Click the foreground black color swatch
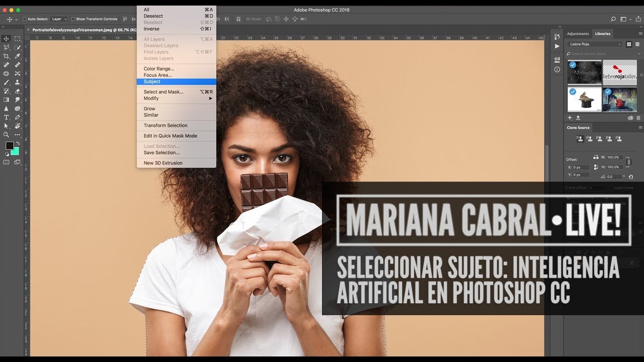The width and height of the screenshot is (644, 362). pos(9,145)
